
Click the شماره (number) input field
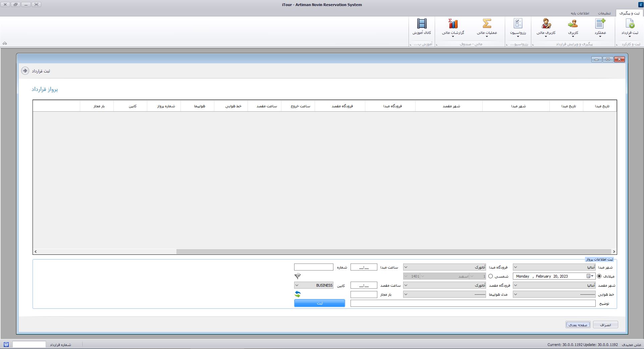point(314,267)
